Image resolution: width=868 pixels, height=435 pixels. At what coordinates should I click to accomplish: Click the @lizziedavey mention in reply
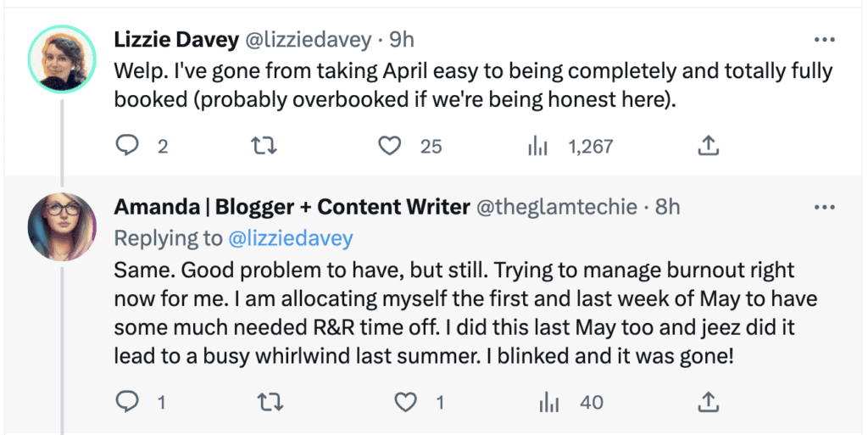[291, 238]
